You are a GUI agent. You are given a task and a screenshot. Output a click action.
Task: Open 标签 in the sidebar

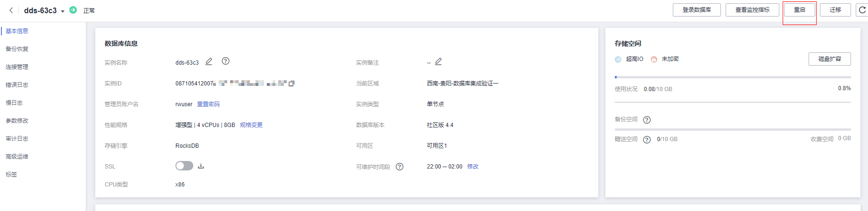tap(11, 175)
